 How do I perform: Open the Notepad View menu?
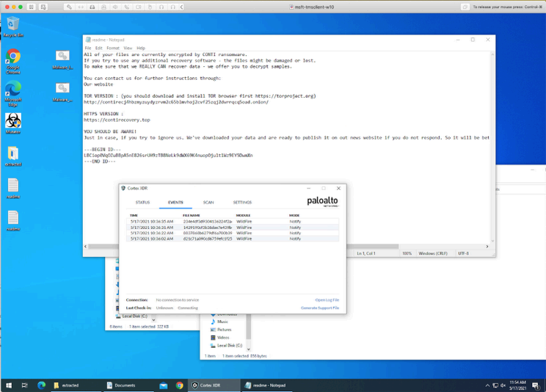click(128, 48)
